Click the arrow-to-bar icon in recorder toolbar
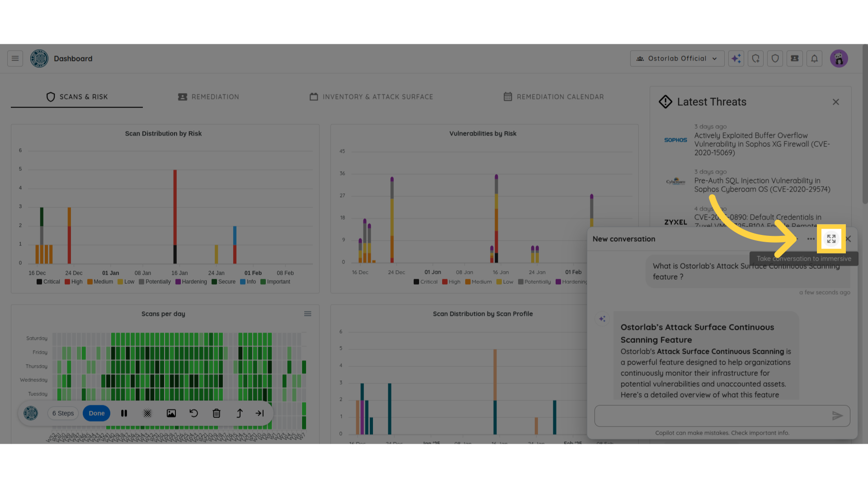This screenshot has width=868, height=488. pos(260,413)
